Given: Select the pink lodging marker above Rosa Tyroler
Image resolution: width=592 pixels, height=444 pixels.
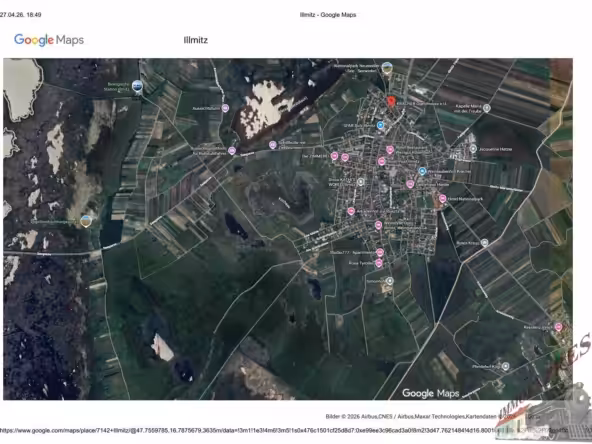Looking at the screenshot, I should tap(380, 252).
